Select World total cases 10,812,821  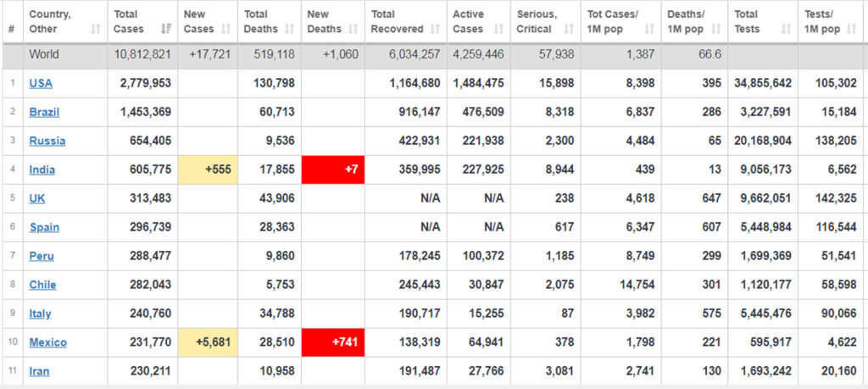tap(142, 55)
